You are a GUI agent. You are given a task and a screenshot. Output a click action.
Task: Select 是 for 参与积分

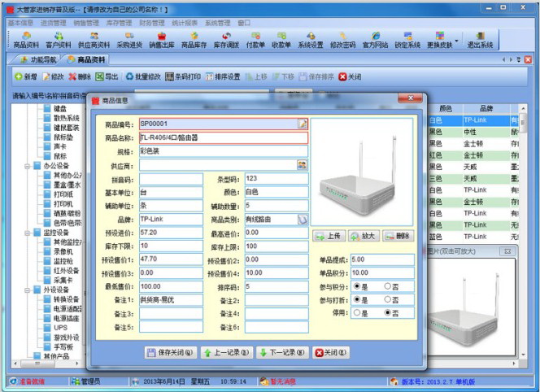(x=357, y=286)
